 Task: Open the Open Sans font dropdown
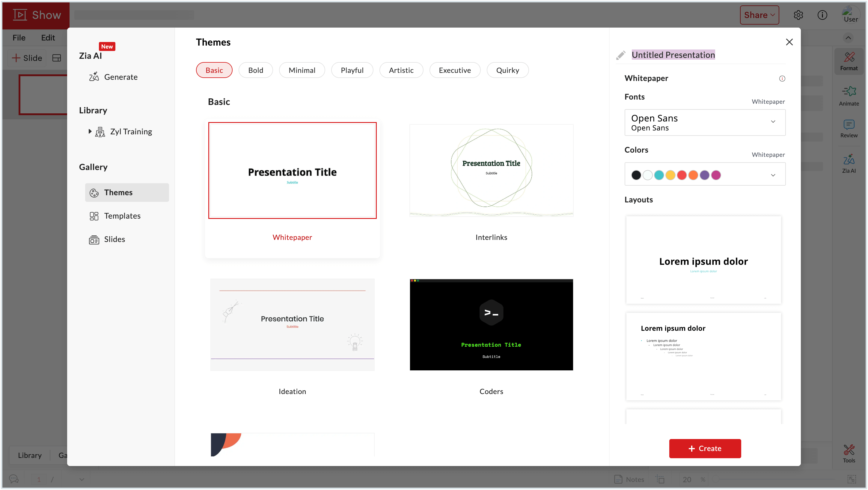pos(705,122)
